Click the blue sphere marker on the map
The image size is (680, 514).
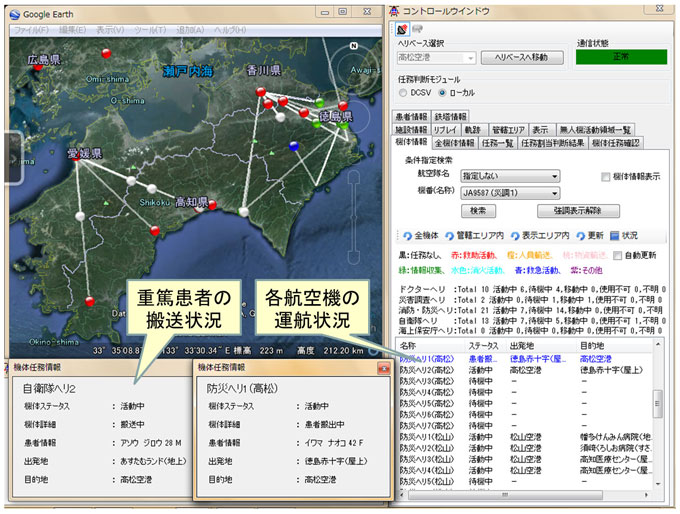294,146
